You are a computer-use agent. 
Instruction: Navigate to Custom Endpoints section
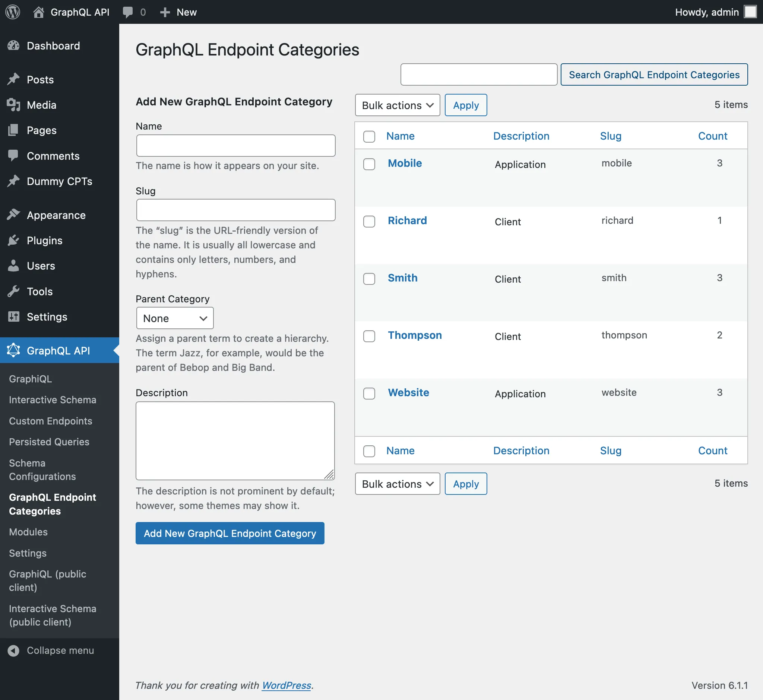[x=51, y=420]
